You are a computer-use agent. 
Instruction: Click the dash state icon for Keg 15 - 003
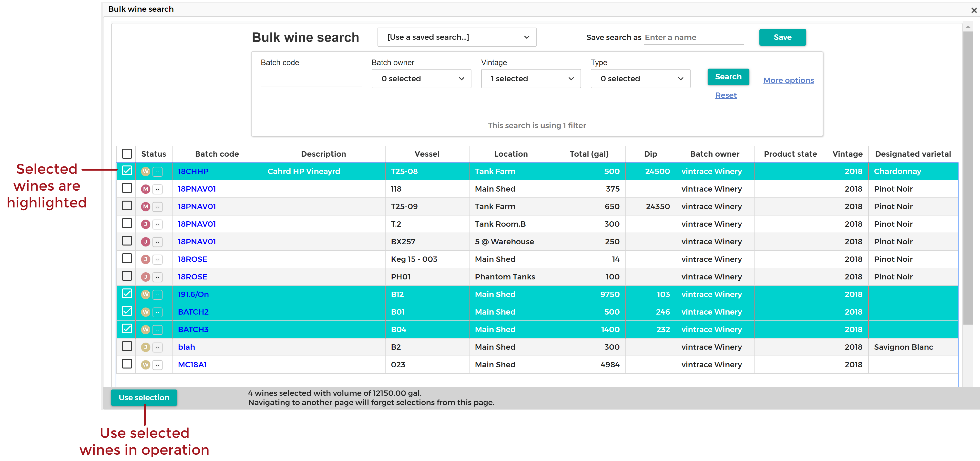[x=157, y=259]
